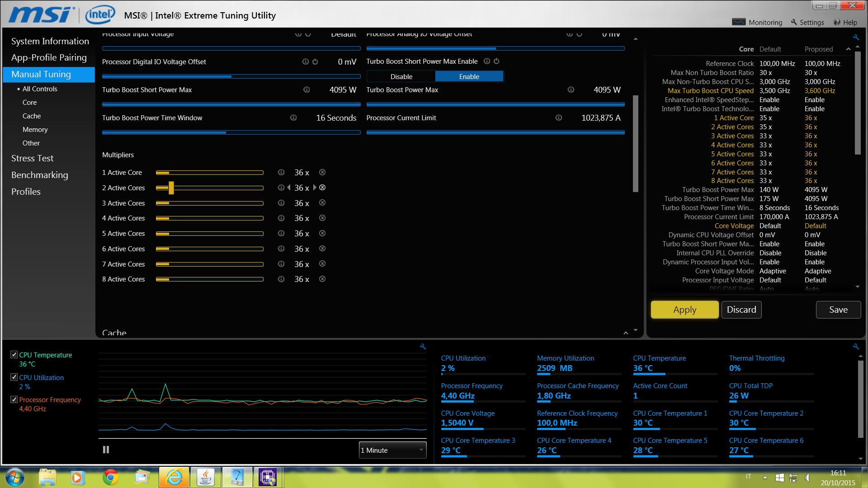
Task: Select Manual Tuning in sidebar
Action: click(49, 74)
